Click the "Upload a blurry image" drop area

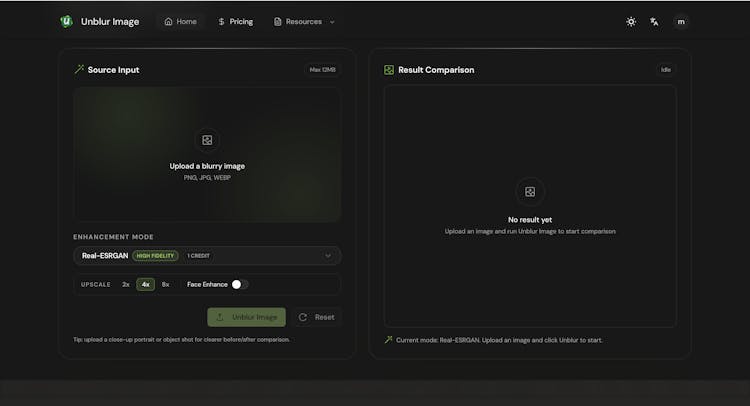pyautogui.click(x=207, y=166)
